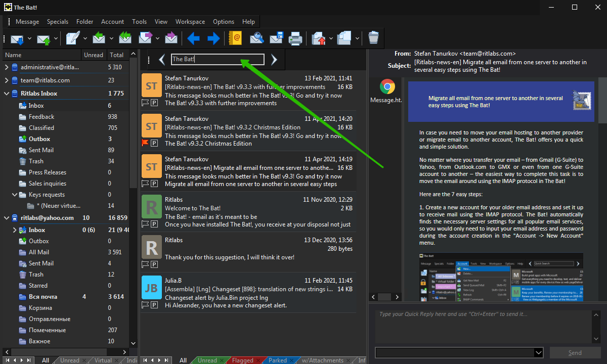Viewport: 607px width, 364px height.
Task: Open the Get New Mail dropdown arrow
Action: pos(30,38)
